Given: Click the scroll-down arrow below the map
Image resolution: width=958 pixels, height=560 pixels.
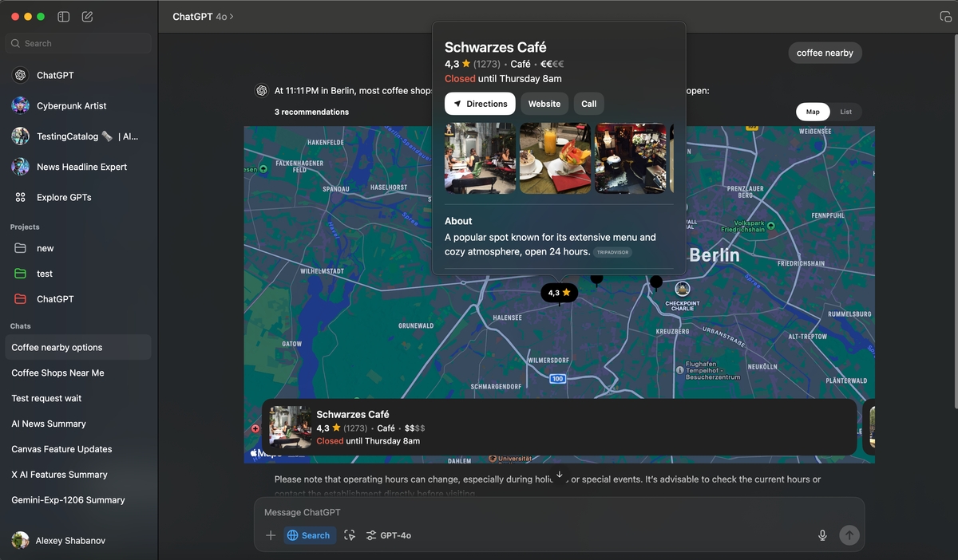Looking at the screenshot, I should tap(560, 475).
